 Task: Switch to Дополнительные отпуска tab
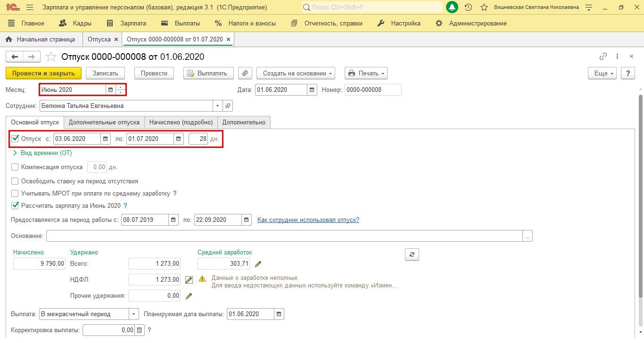pos(104,122)
